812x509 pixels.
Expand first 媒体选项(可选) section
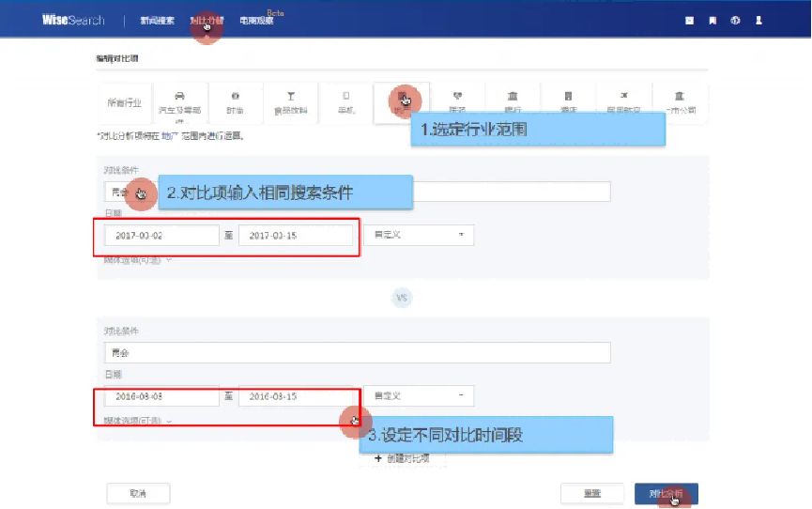click(x=138, y=260)
